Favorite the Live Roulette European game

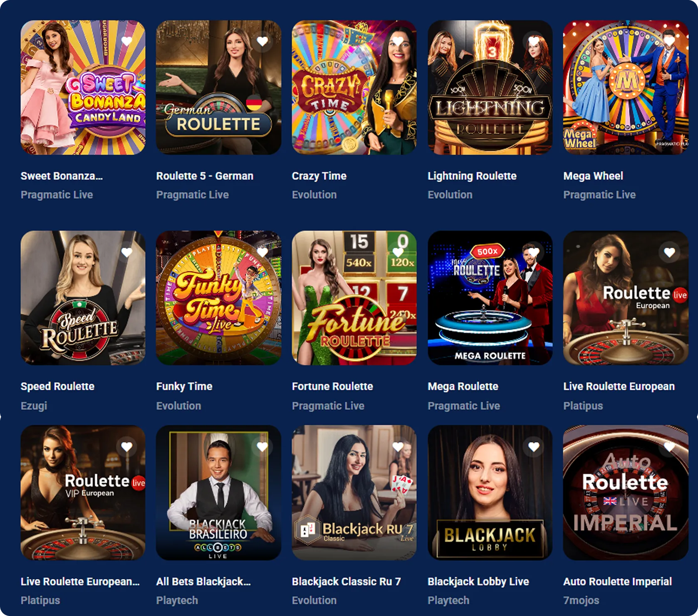click(669, 252)
